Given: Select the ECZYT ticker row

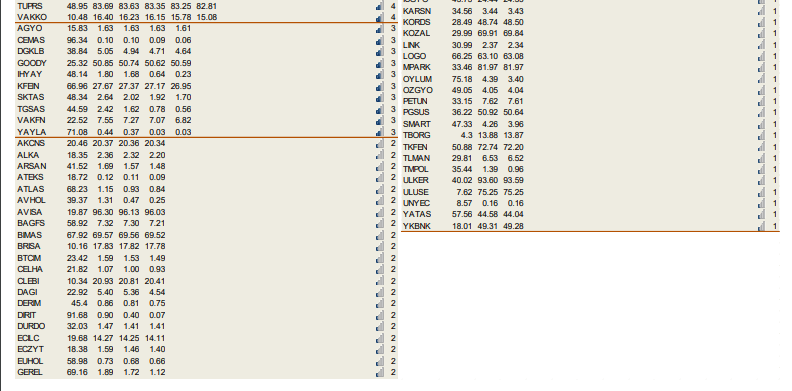Looking at the screenshot, I should pyautogui.click(x=206, y=349).
